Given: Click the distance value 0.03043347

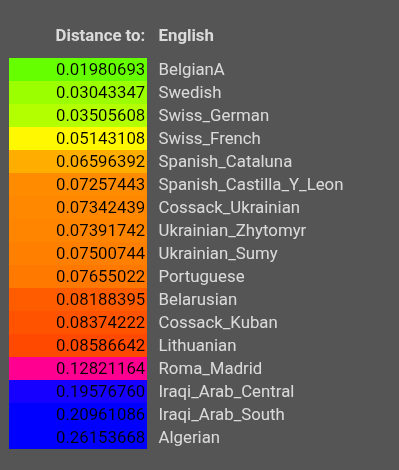Looking at the screenshot, I should (78, 93).
